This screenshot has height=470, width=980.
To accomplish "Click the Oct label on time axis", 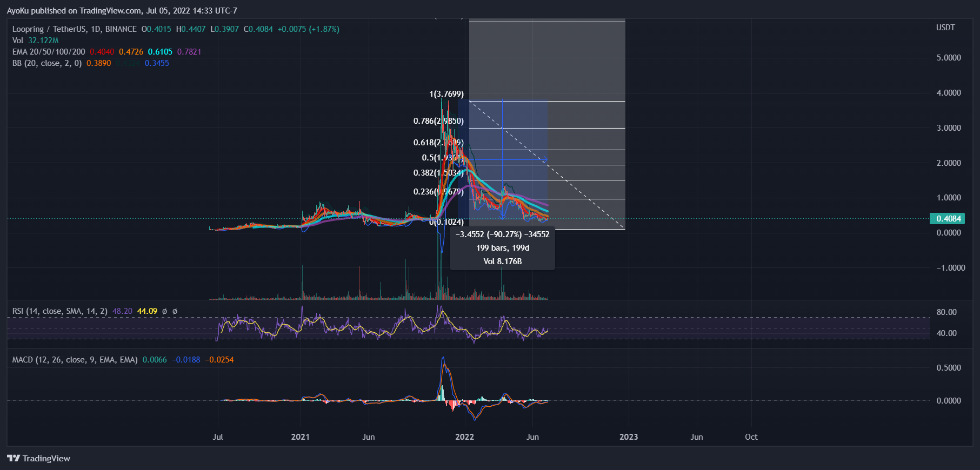I will [x=751, y=437].
